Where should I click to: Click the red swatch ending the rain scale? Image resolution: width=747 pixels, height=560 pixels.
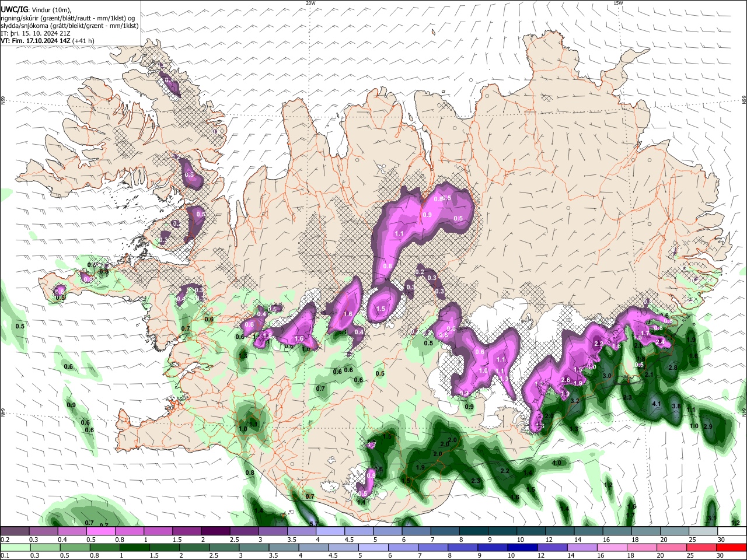click(x=731, y=548)
